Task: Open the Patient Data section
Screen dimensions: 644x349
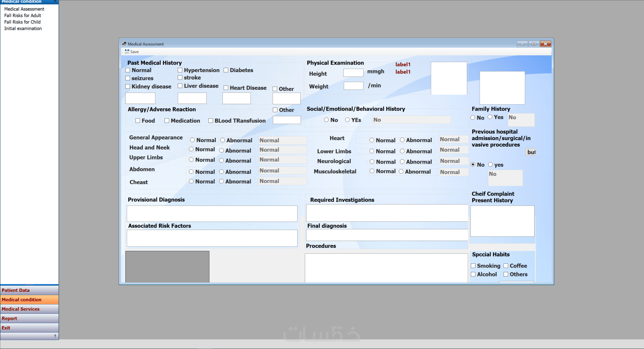Action: click(x=30, y=290)
